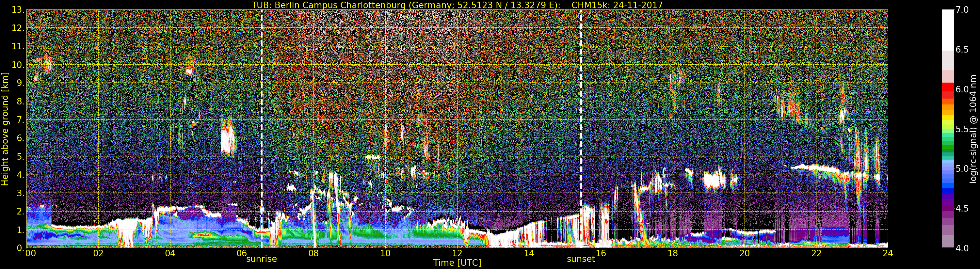Click the '10.' height tick label
This screenshot has height=269, width=980.
click(18, 65)
